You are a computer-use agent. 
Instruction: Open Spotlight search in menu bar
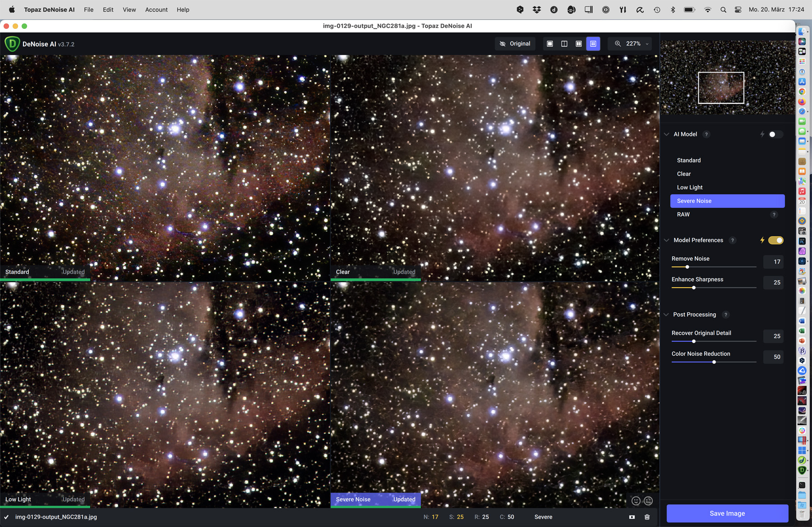723,9
